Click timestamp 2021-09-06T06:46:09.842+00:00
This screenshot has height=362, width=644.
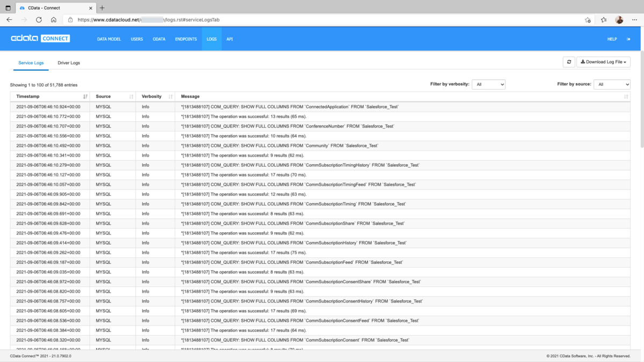point(48,204)
